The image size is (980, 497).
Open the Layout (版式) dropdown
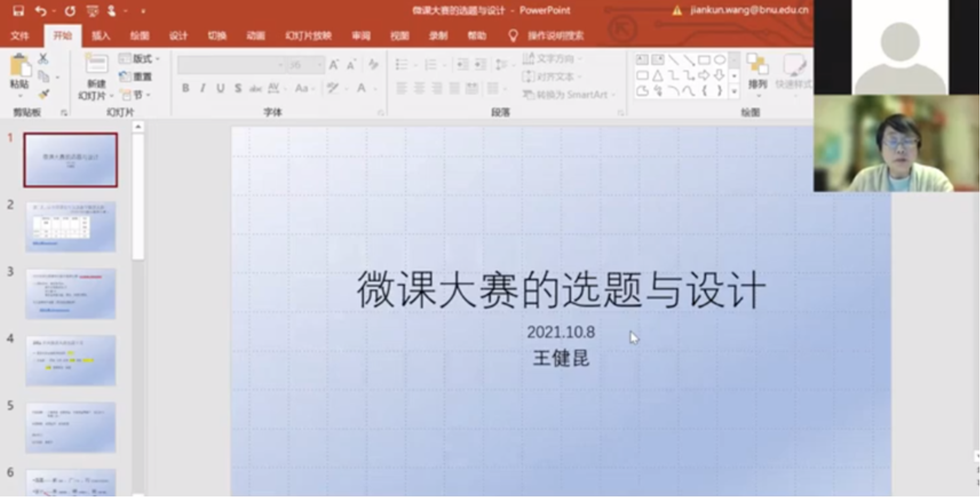point(140,58)
